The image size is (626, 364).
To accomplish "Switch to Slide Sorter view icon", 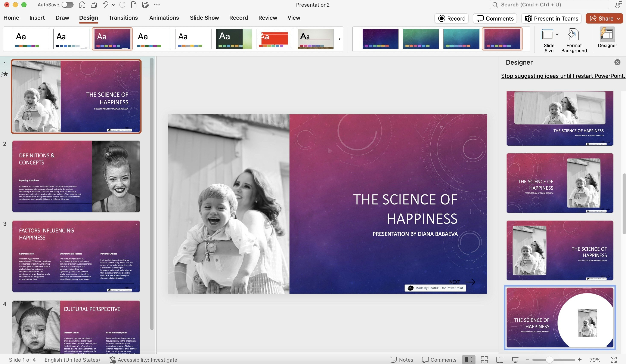I will point(484,360).
